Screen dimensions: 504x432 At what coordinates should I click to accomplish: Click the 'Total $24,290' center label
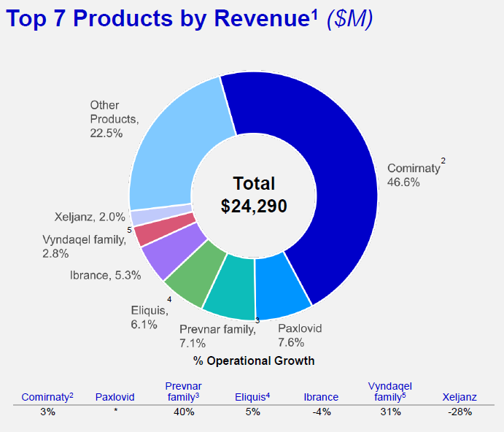tap(254, 195)
